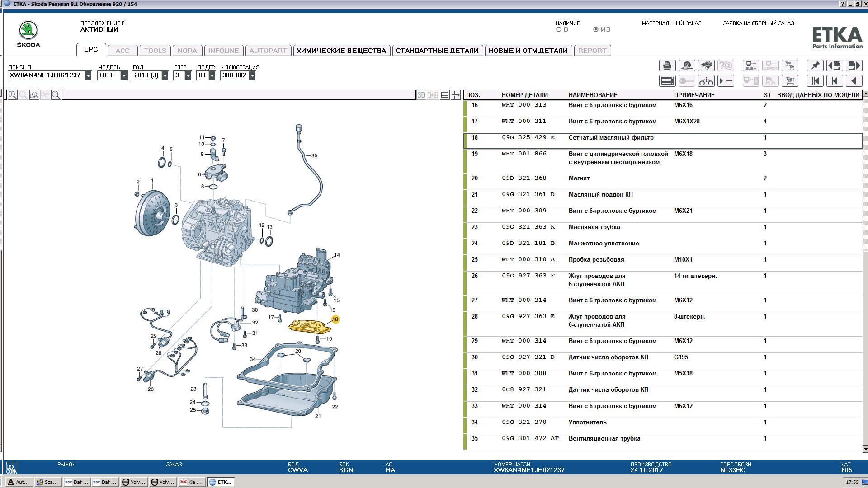This screenshot has height=488, width=868.
Task: Click the car information icon
Action: coord(706,81)
